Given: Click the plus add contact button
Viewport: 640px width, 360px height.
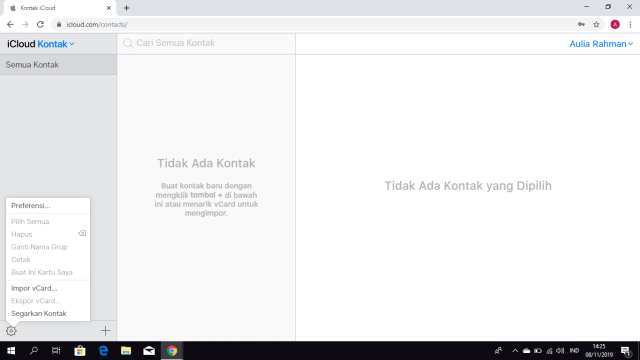Looking at the screenshot, I should pyautogui.click(x=106, y=331).
